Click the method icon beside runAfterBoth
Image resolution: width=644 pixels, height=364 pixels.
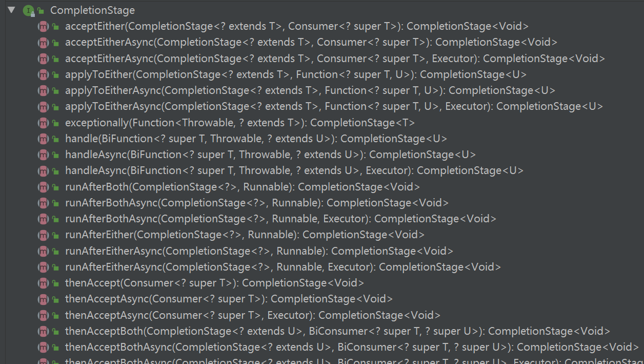click(43, 187)
